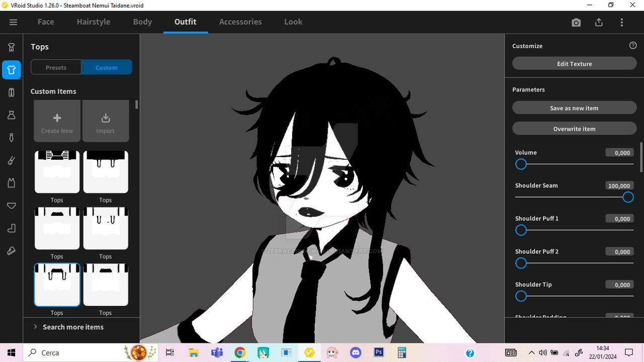644x362 pixels.
Task: Open Discord from taskbar
Action: [356, 352]
